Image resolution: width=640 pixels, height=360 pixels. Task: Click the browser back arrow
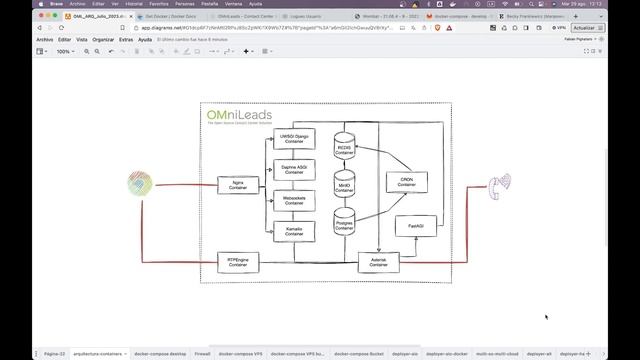40,28
